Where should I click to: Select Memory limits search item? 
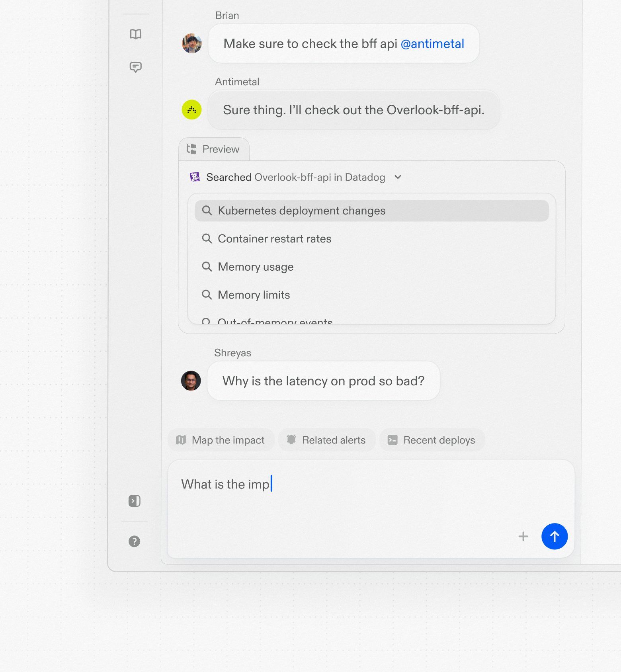click(x=254, y=295)
